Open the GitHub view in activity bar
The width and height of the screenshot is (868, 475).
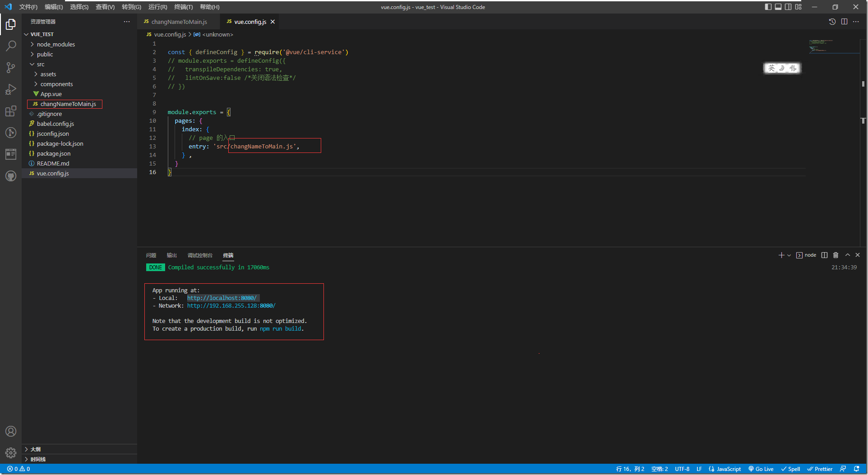click(11, 176)
